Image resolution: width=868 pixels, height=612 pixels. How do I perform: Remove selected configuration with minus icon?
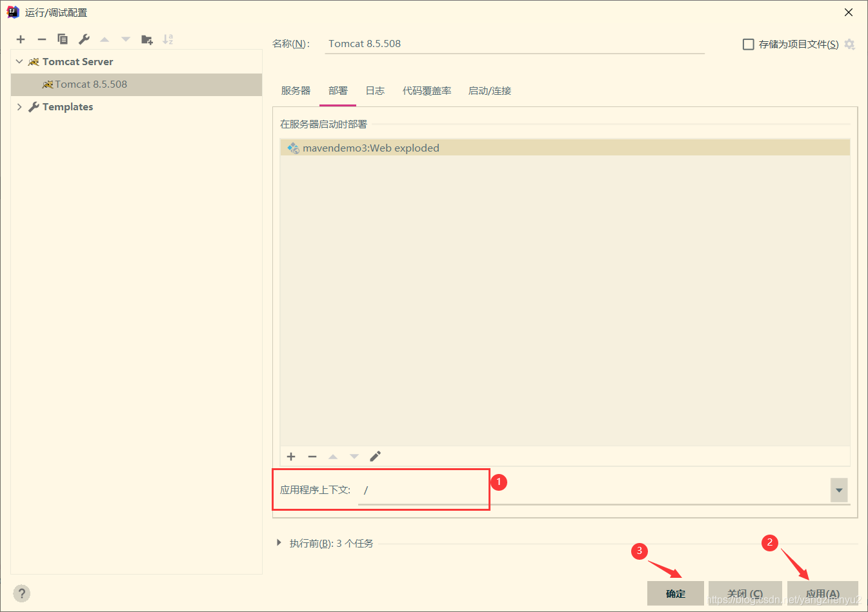42,39
